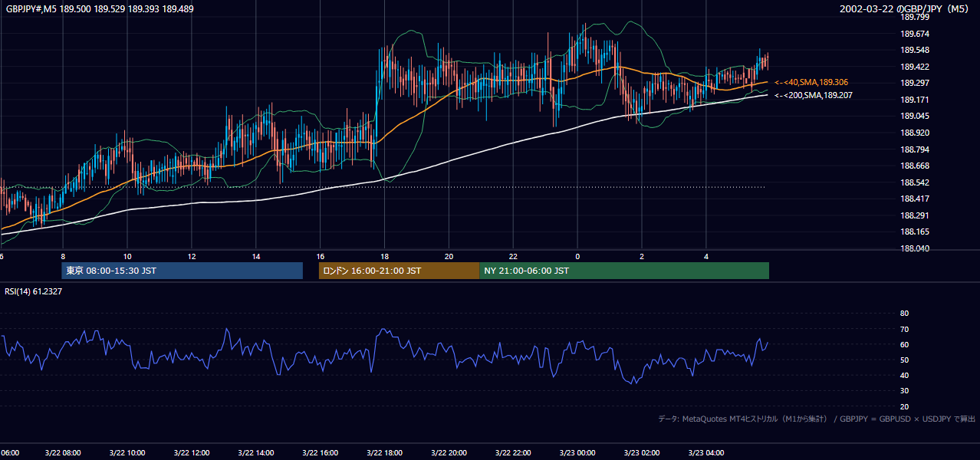Click the 188.542 price axis value
980x460 pixels.
915,182
